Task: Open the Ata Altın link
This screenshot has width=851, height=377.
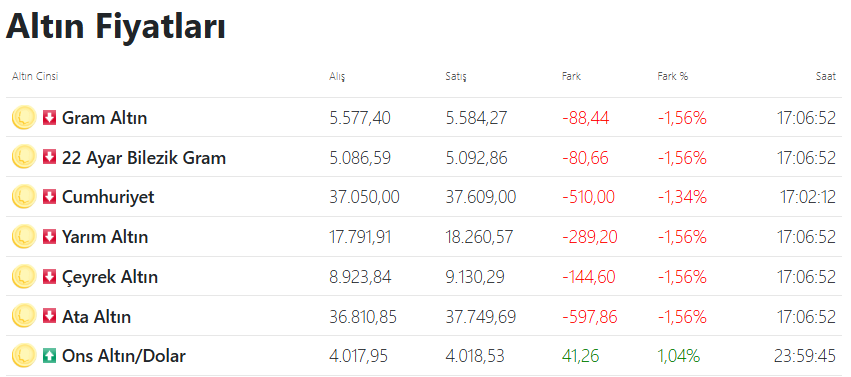Action: click(96, 316)
